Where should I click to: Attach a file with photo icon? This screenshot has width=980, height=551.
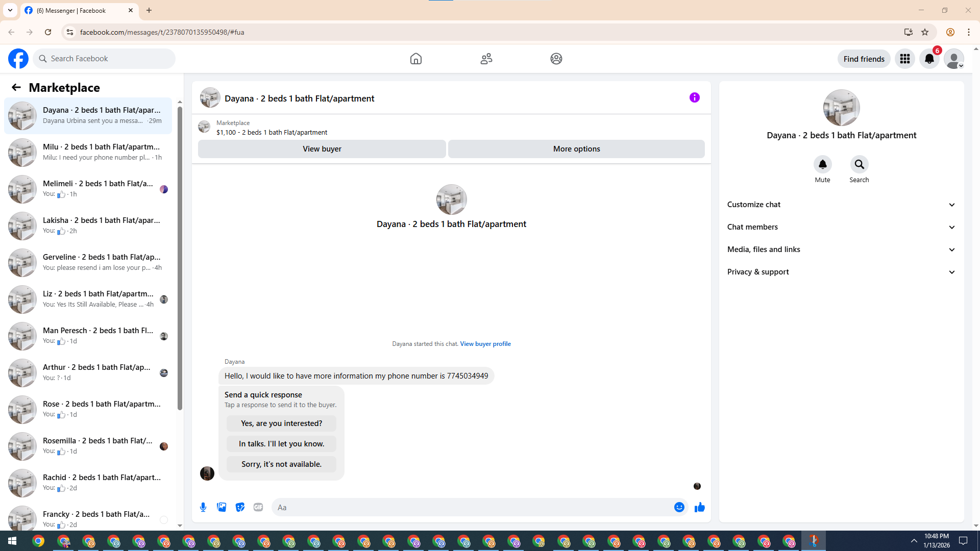coord(222,507)
